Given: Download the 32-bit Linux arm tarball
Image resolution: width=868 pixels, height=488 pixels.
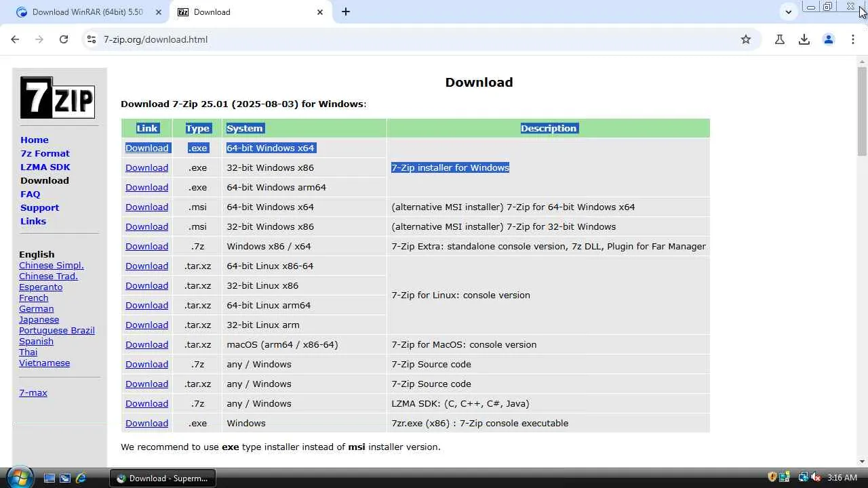Looking at the screenshot, I should click(146, 325).
